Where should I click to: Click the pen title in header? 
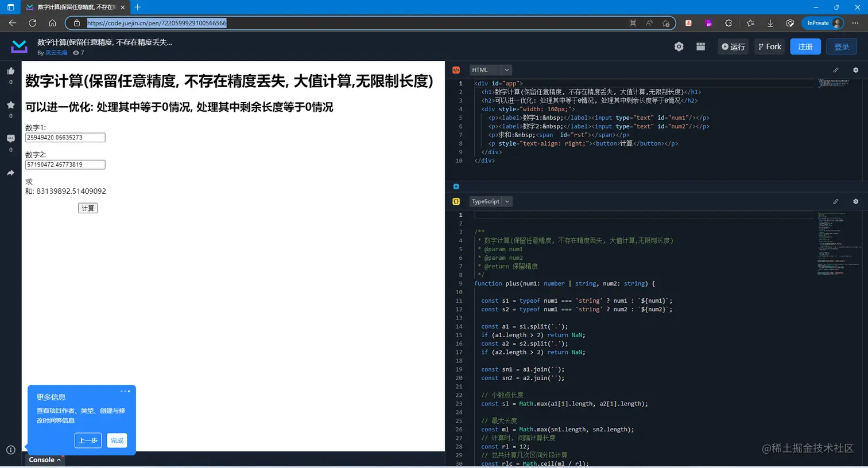tap(104, 42)
